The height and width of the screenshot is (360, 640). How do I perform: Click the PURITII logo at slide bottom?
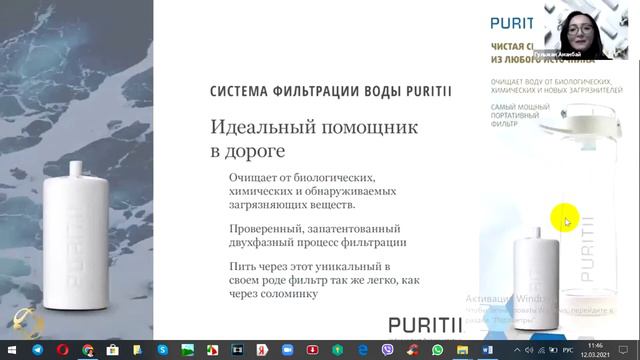(x=425, y=325)
